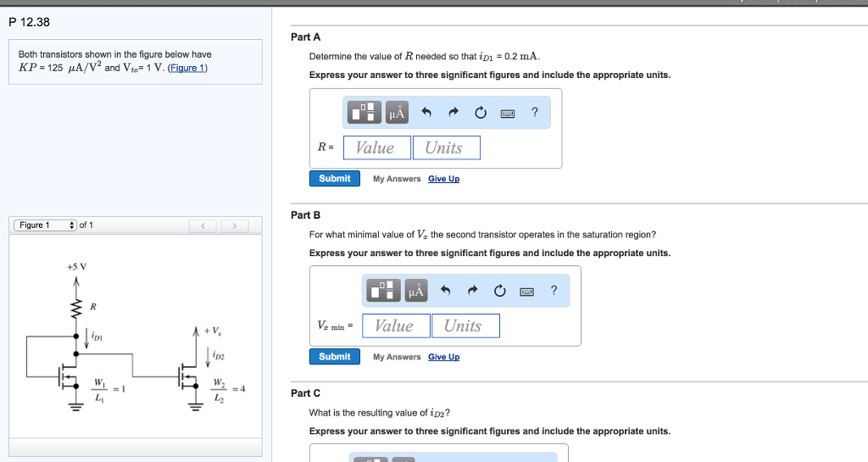The height and width of the screenshot is (462, 868).
Task: Undo the last entry in Part B
Action: click(x=445, y=291)
